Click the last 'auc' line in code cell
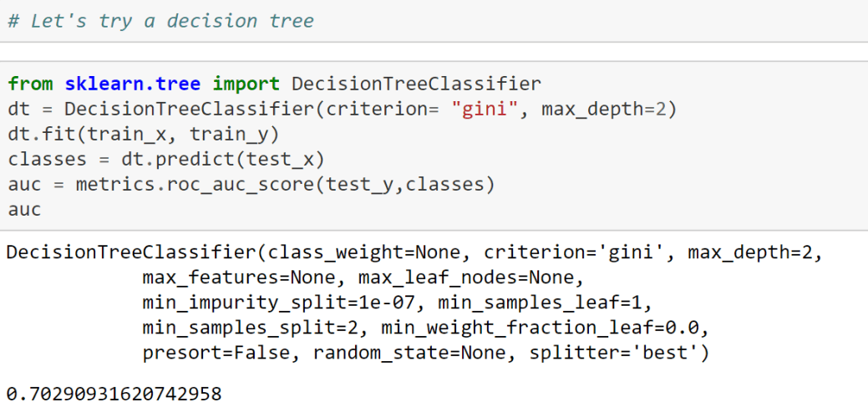Screen dimensions: 868x418 click(24, 210)
